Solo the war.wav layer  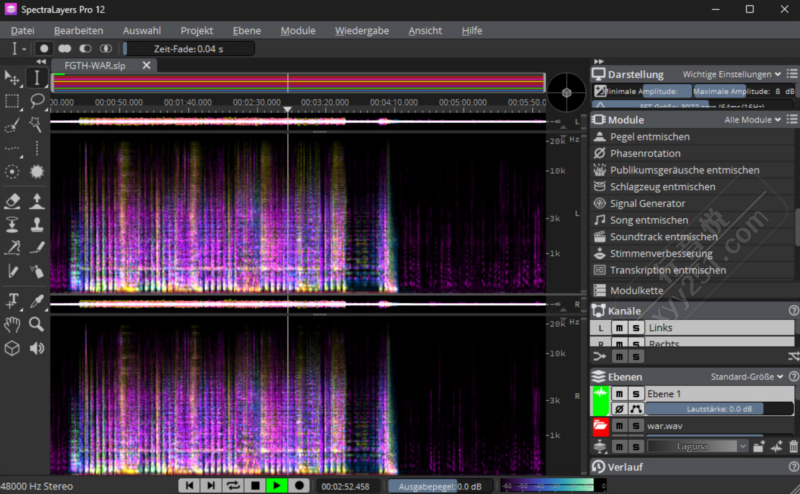(636, 426)
